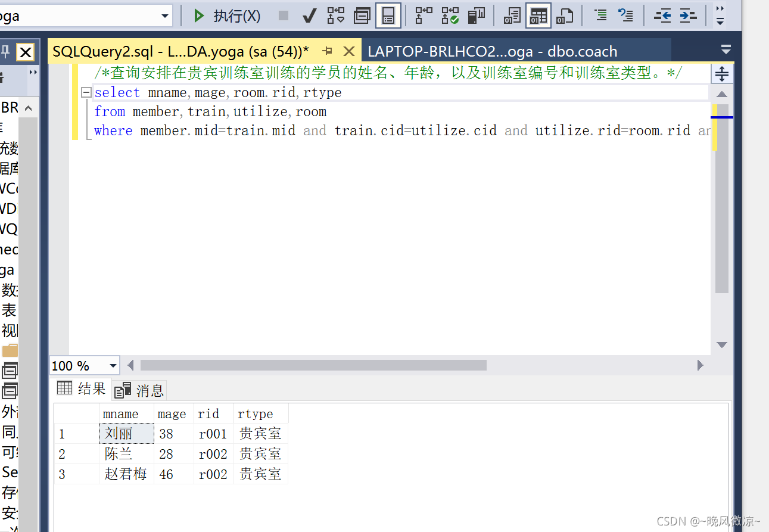Select the 贵宾室 cell in row 1
The image size is (769, 532).
pyautogui.click(x=261, y=434)
